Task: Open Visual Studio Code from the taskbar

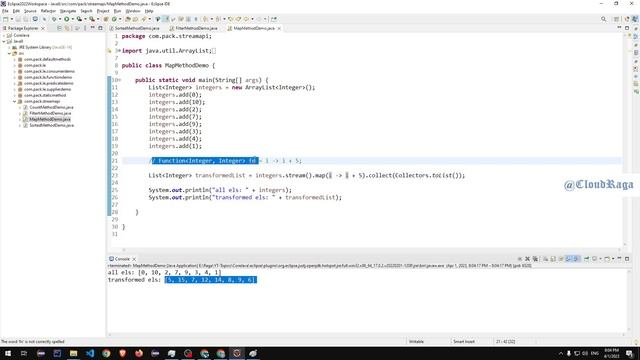Action: [90, 353]
